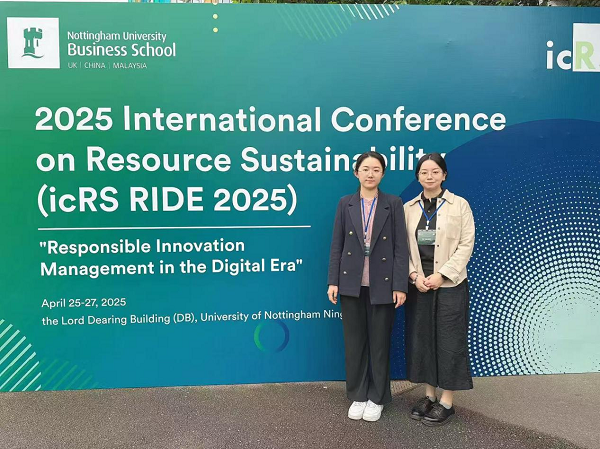Select the "UK | CHINA | MALAYSIA" text

coord(107,65)
